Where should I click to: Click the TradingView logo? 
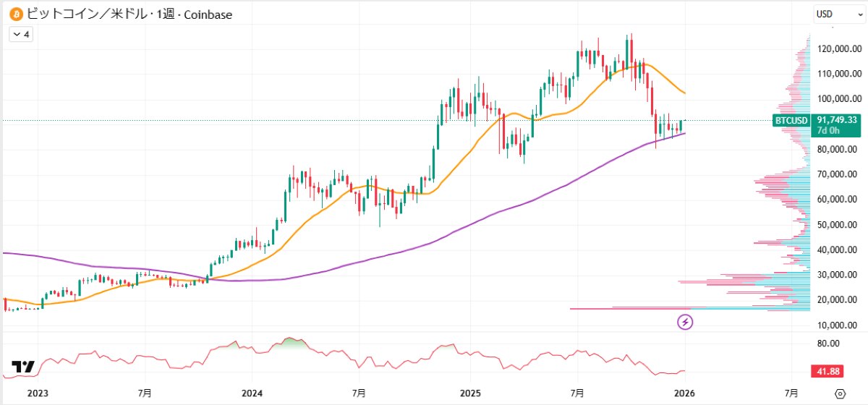23,367
